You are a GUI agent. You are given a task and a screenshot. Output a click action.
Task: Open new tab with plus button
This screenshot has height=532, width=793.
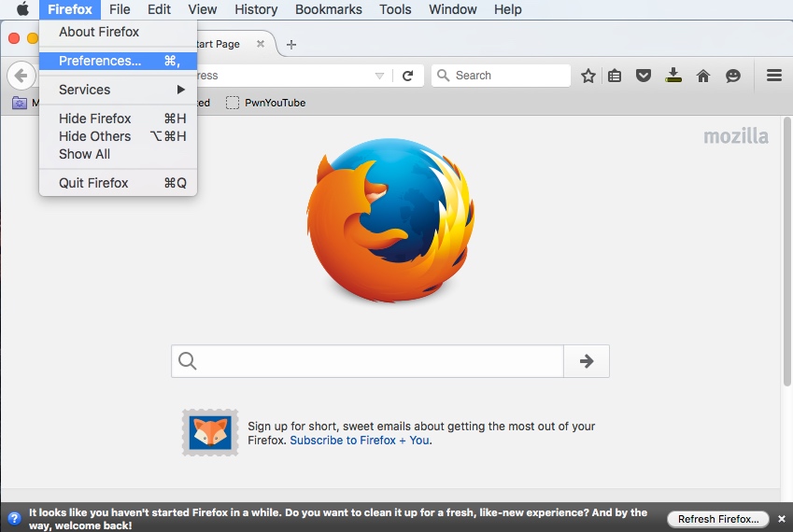pyautogui.click(x=290, y=45)
